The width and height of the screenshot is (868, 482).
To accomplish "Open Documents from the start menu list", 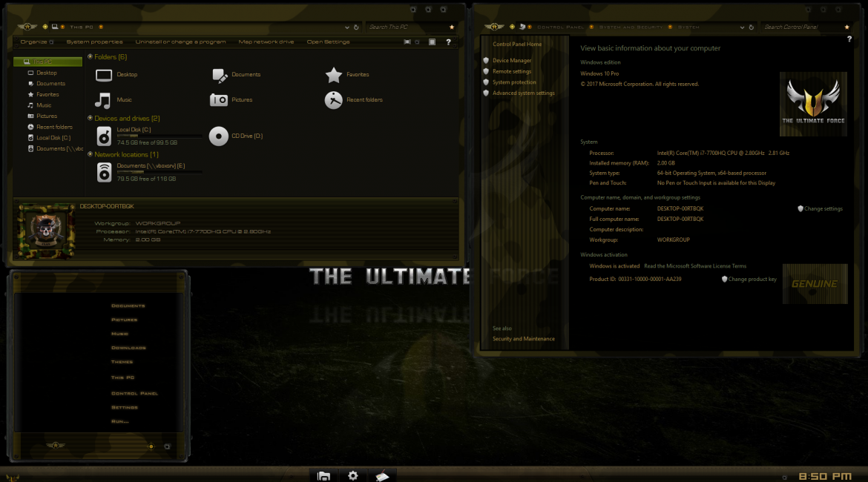I will (x=128, y=306).
